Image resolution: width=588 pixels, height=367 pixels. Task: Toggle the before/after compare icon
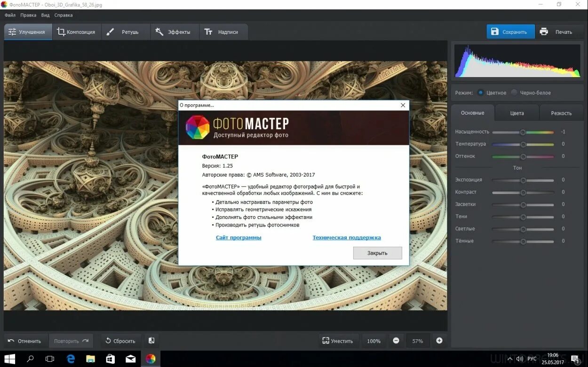(151, 341)
